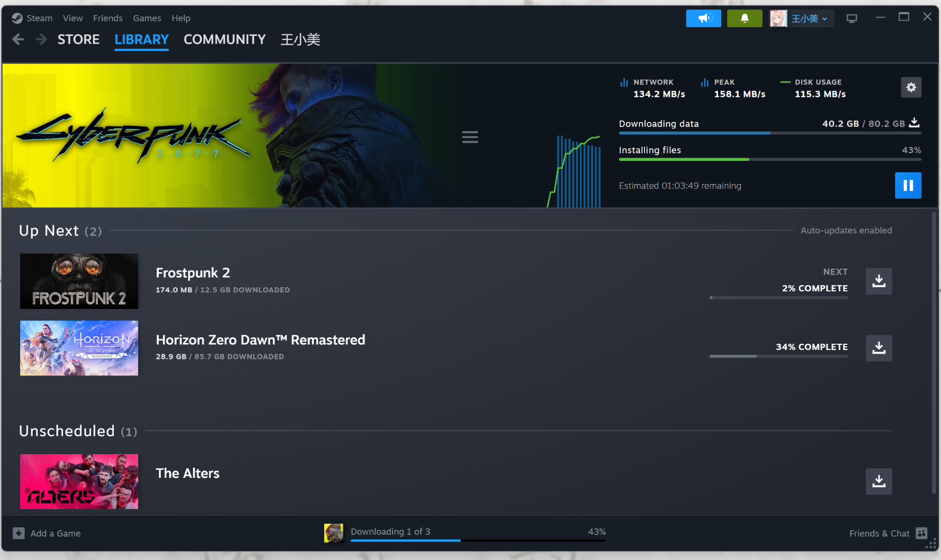This screenshot has width=941, height=560.
Task: Click Frostpunk 2 2% progress bar
Action: pyautogui.click(x=779, y=297)
